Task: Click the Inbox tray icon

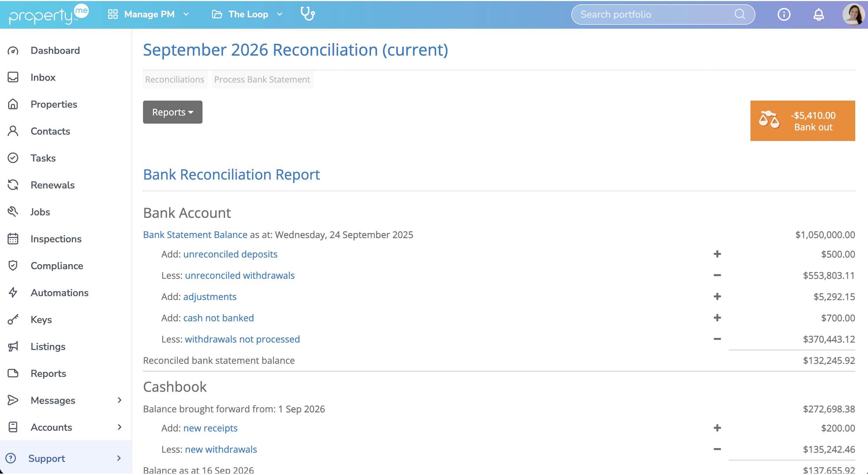Action: (13, 77)
